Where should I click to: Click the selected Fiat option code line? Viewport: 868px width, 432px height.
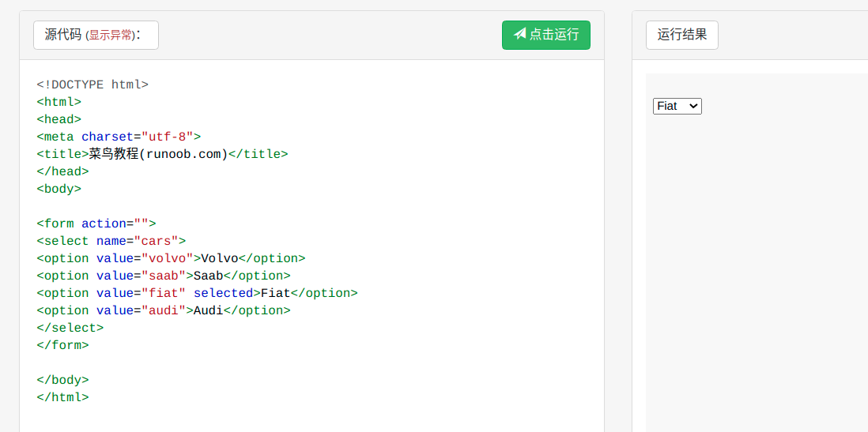(197, 293)
